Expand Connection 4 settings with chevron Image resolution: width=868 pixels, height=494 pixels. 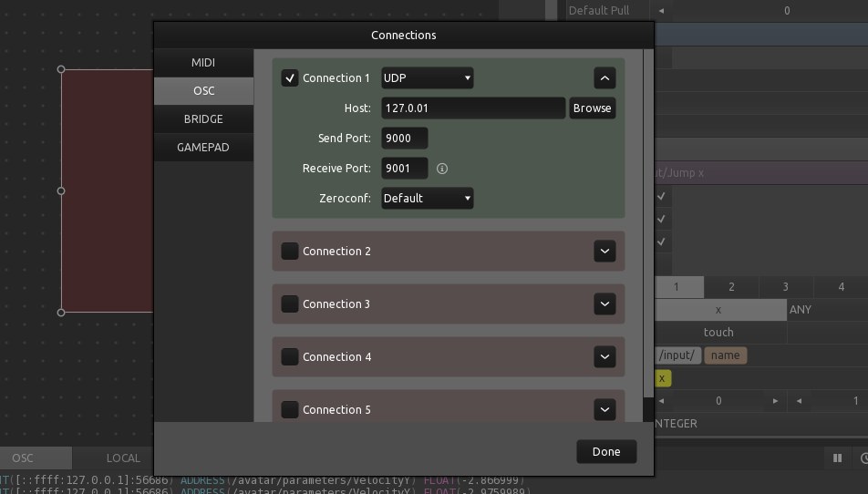pyautogui.click(x=604, y=357)
